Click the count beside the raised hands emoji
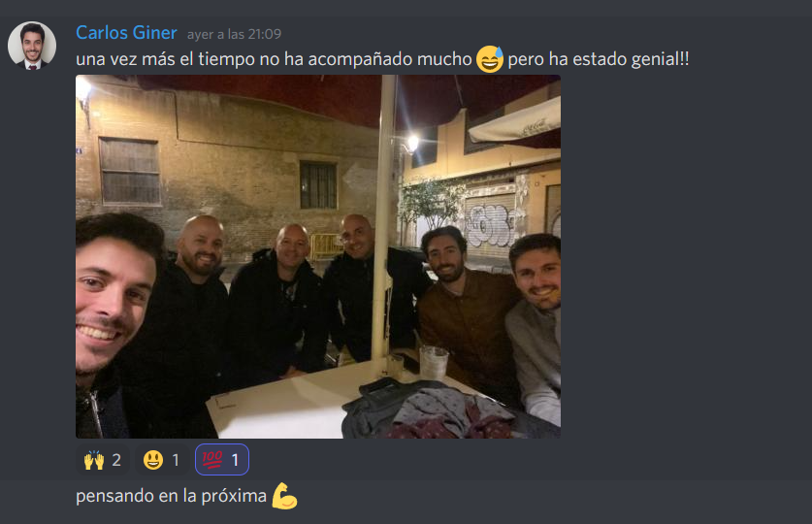The height and width of the screenshot is (524, 812). point(116,460)
